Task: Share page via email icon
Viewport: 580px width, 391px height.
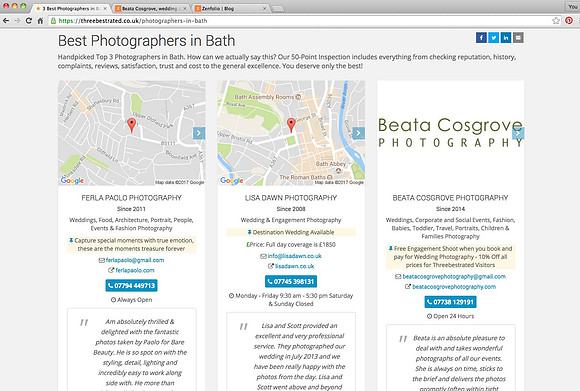Action: tap(518, 38)
